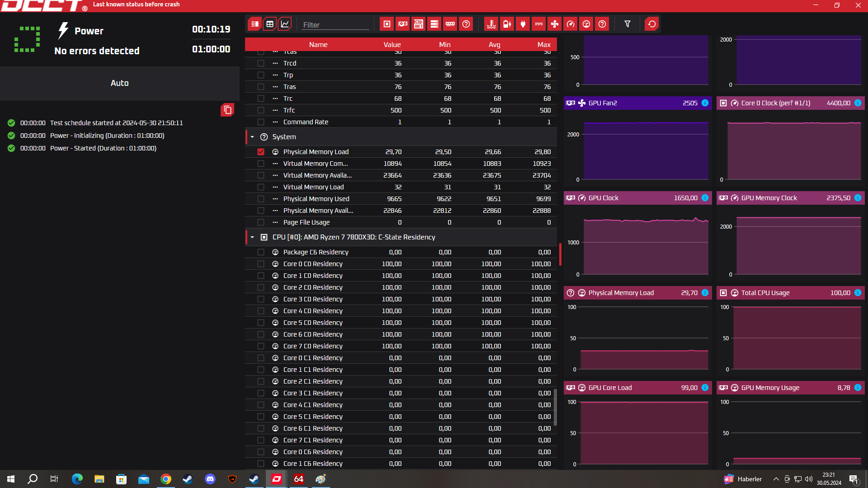Collapse the System sensor group

point(252,137)
